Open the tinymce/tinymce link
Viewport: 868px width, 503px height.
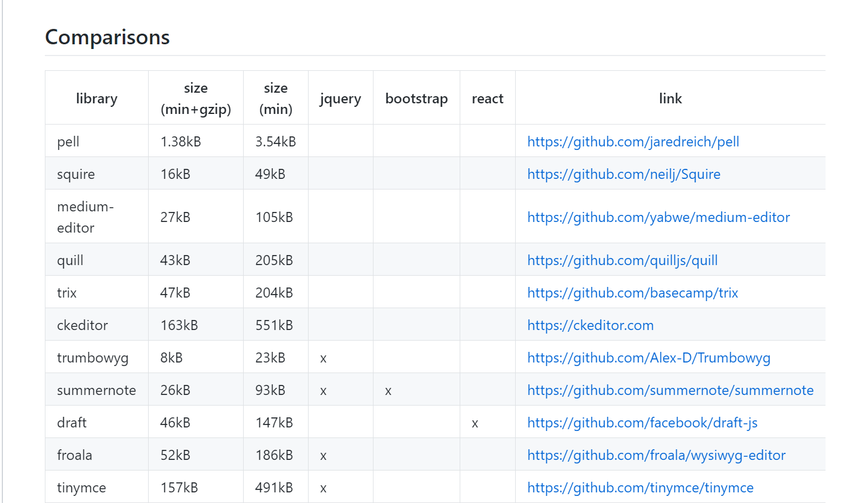(x=640, y=488)
